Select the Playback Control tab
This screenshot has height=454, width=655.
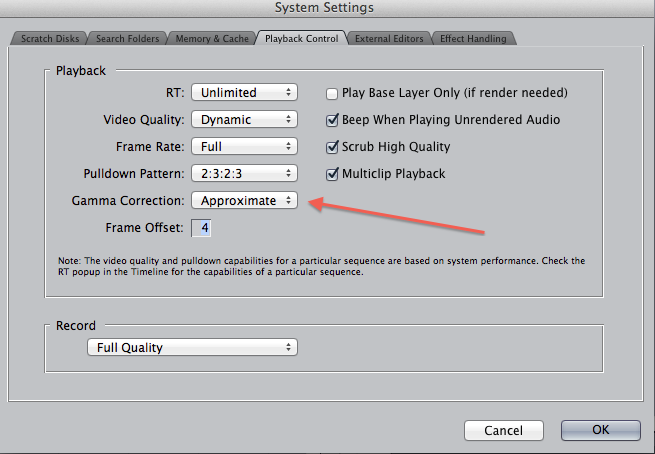(303, 38)
